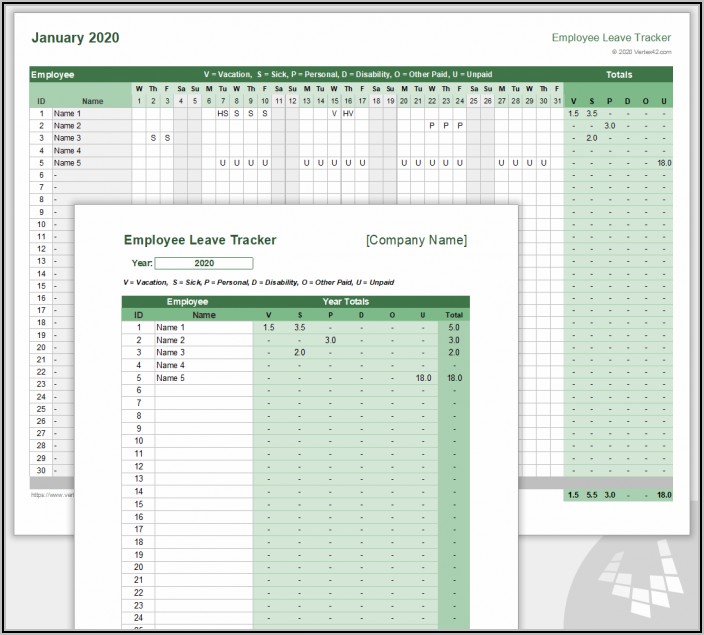
Task: Select Name 3 in the Year Totals table
Action: 171,352
